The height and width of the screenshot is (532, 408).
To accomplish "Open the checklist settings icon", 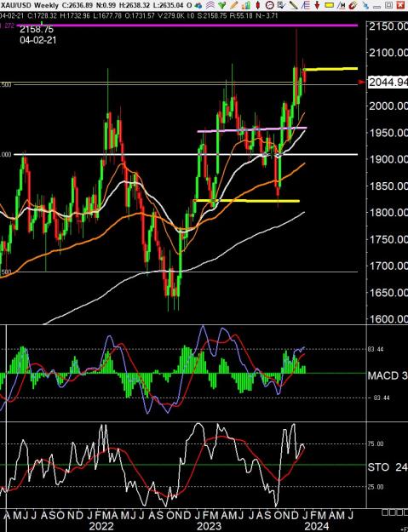I will coord(281,5).
